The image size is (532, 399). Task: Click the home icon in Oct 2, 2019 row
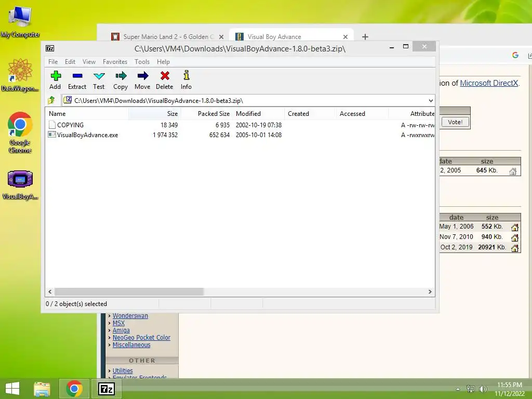click(515, 248)
